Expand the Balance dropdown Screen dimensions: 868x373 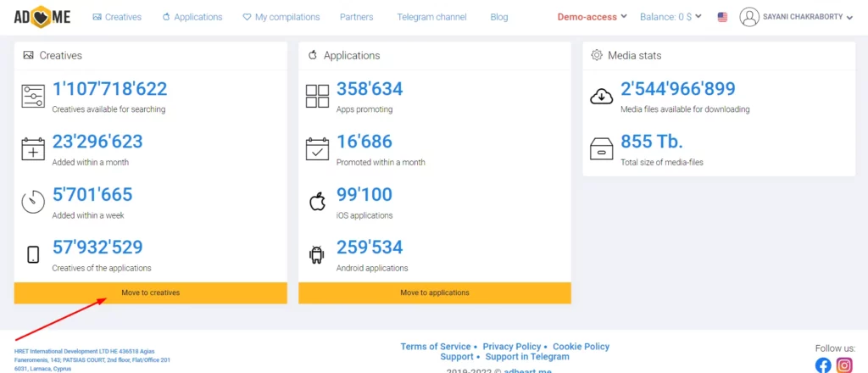[670, 17]
